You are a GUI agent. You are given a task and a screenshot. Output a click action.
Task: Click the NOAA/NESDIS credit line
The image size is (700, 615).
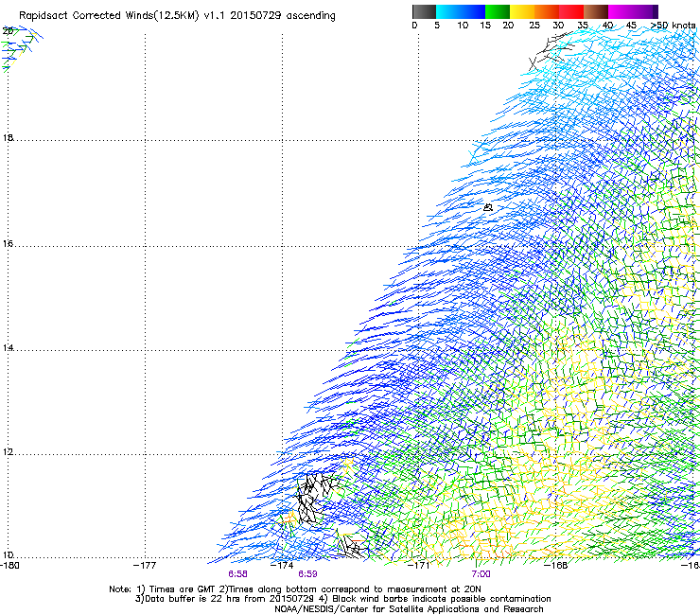(409, 609)
